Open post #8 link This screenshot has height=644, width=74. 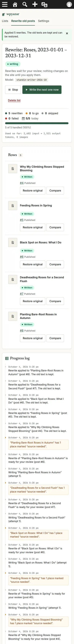point(22,331)
